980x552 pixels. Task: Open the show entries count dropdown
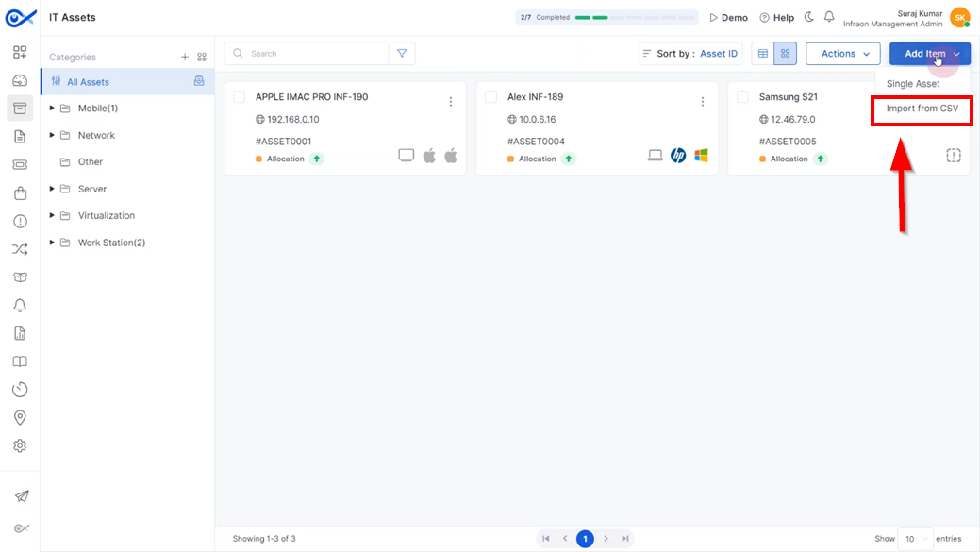click(916, 539)
